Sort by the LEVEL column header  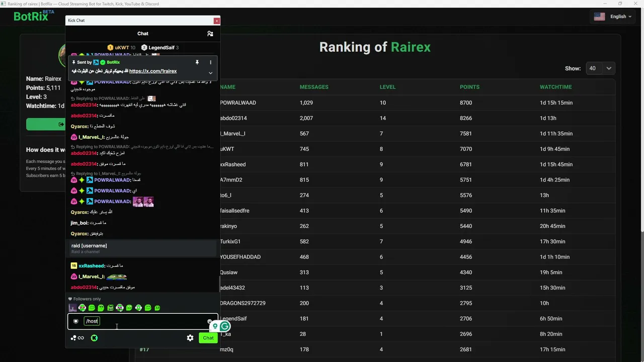(387, 87)
